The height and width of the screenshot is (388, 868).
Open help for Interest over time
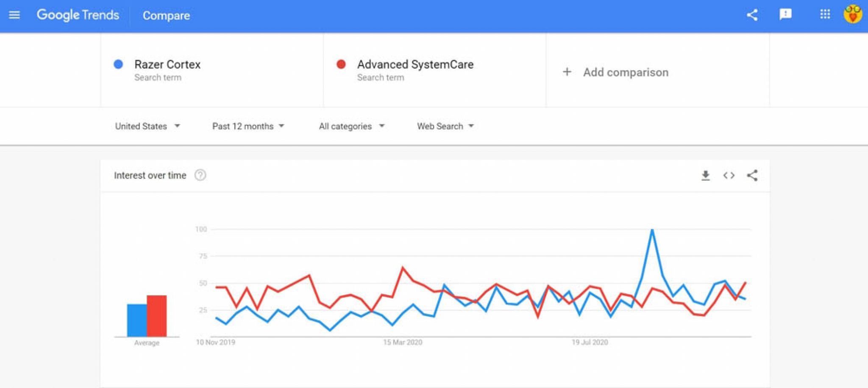[200, 175]
